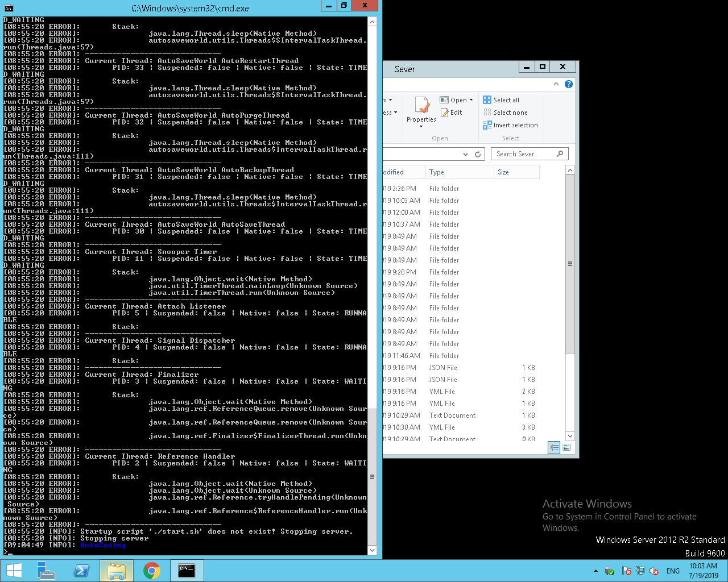Show hidden tray icons arrow
This screenshot has width=728, height=582.
tap(595, 571)
